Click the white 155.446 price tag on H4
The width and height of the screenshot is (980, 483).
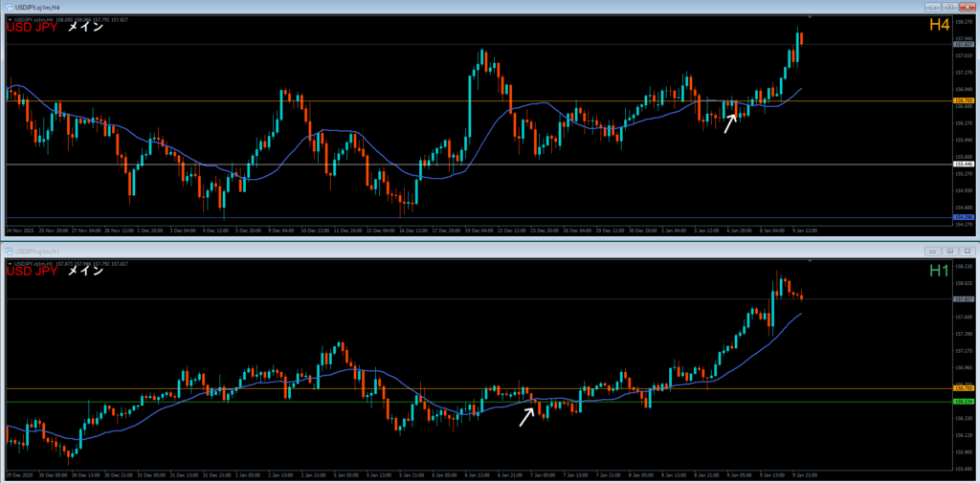click(x=962, y=165)
